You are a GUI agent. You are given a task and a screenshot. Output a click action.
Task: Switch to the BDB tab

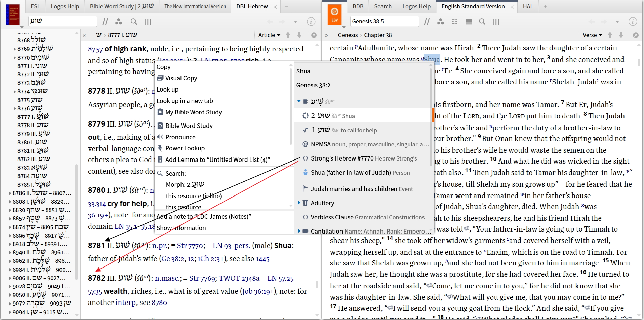click(358, 6)
